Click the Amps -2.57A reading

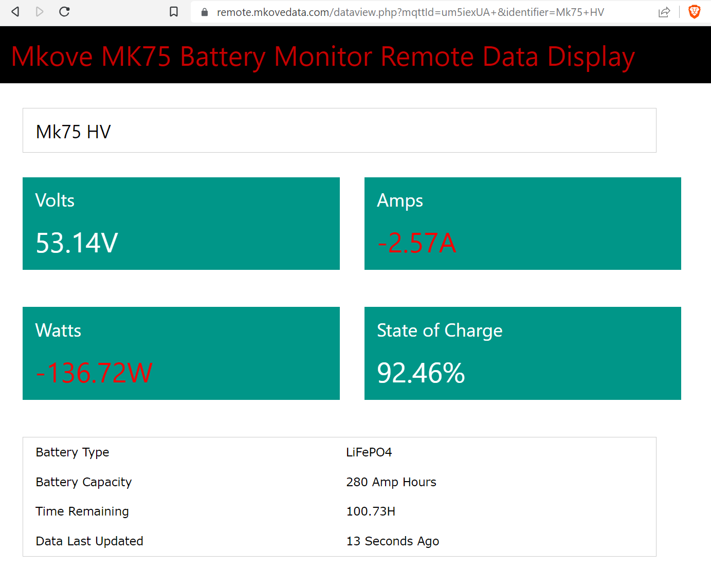[416, 243]
